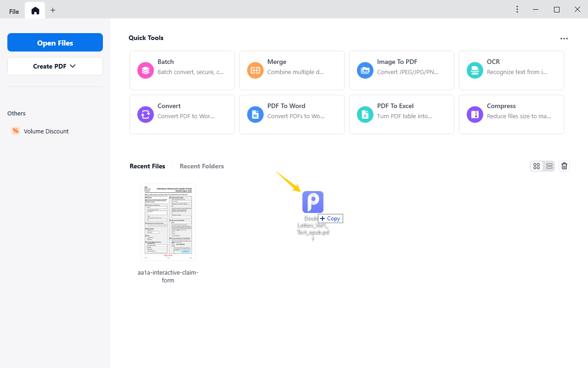This screenshot has width=588, height=368.
Task: Open Quick Tools more options ellipsis
Action: [x=564, y=39]
